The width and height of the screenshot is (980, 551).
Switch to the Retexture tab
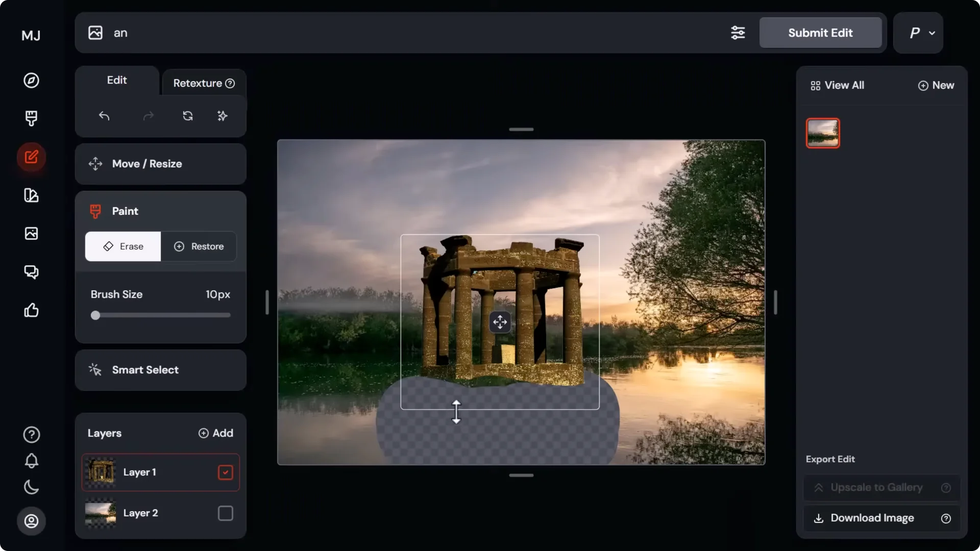coord(199,83)
